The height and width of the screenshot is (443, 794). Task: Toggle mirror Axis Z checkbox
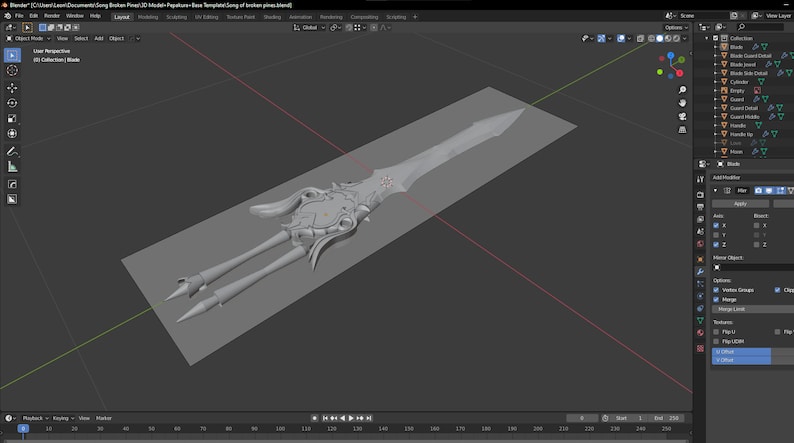(x=716, y=245)
